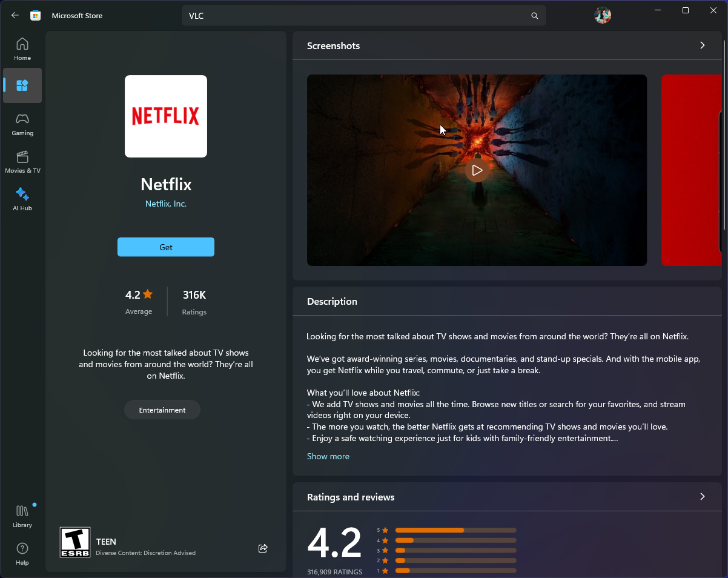This screenshot has width=728, height=578.
Task: Click the 316,909 RATINGS text
Action: click(x=335, y=572)
